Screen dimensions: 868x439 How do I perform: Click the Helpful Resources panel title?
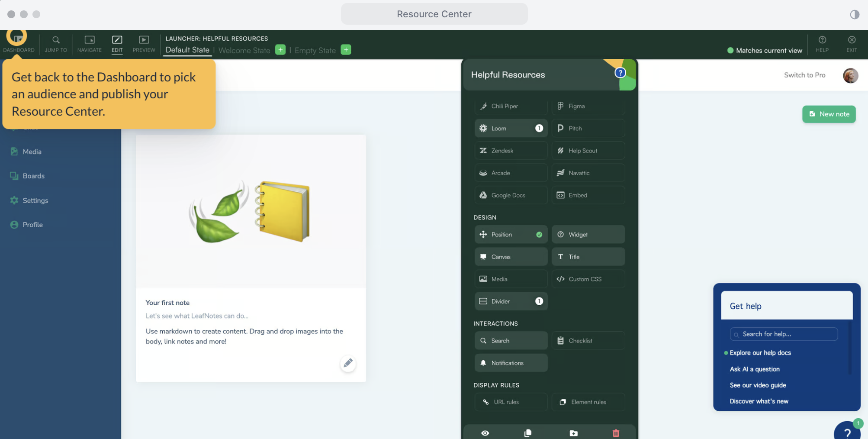tap(508, 75)
